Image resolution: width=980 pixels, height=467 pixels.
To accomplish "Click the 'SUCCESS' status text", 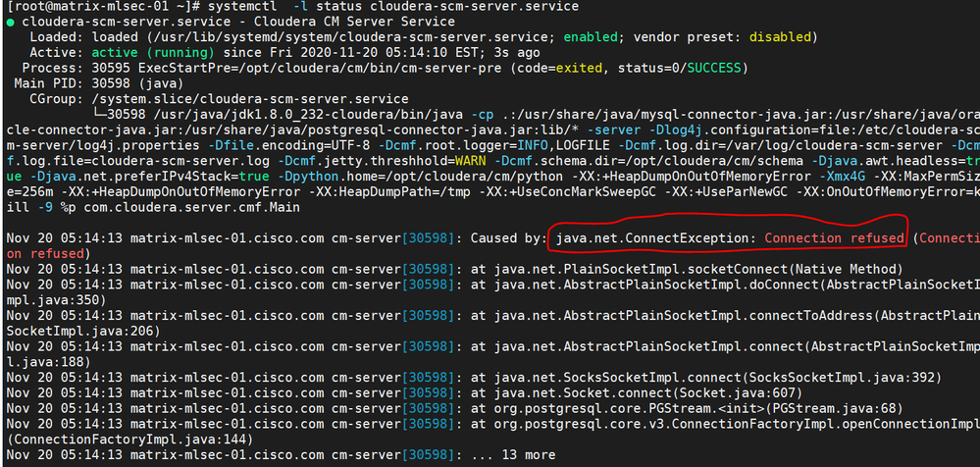I will pyautogui.click(x=714, y=68).
